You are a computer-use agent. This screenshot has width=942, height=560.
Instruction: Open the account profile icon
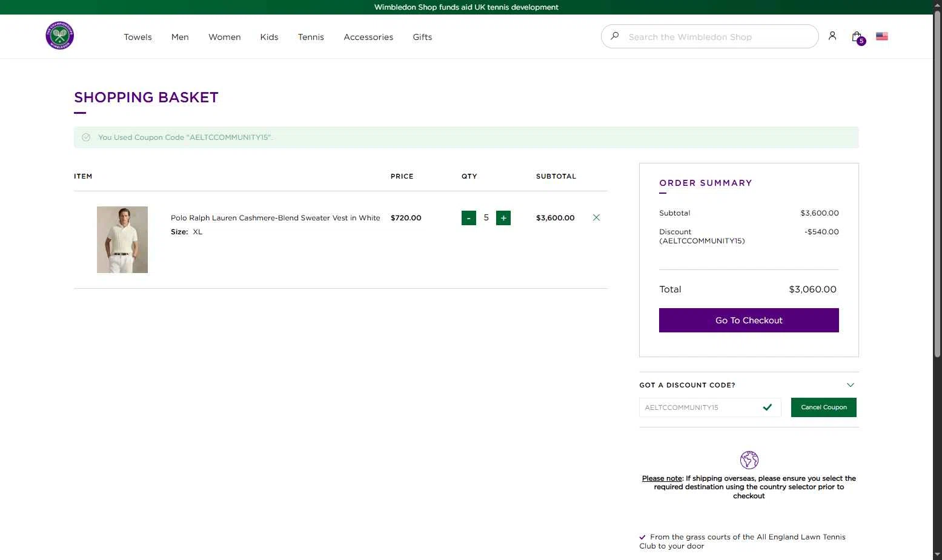pos(832,36)
